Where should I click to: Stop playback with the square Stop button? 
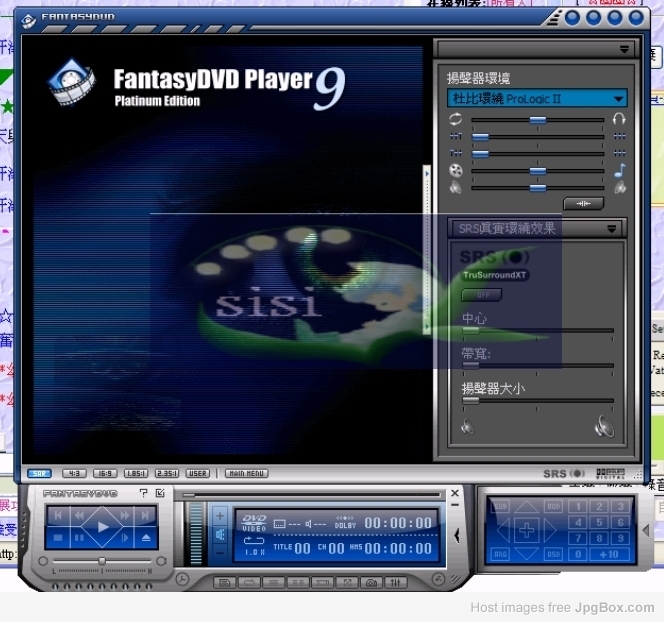coord(58,538)
